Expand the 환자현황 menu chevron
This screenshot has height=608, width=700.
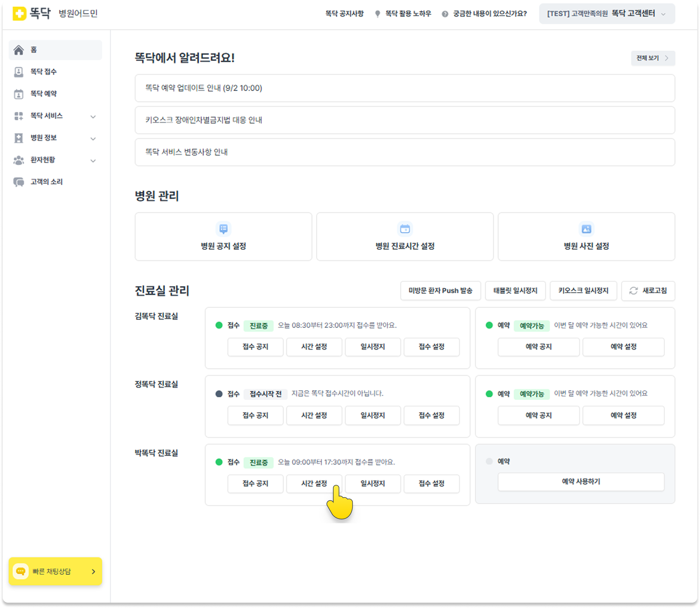93,161
